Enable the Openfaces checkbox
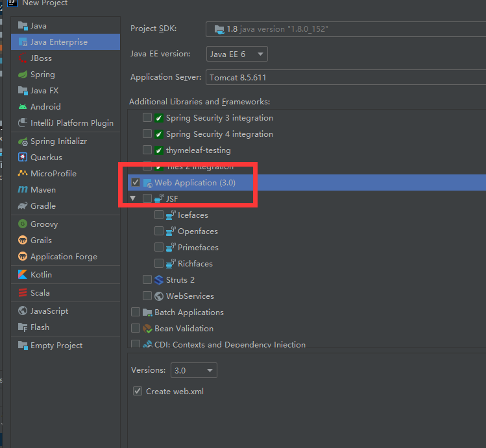Screen dimensions: 486x448 click(159, 231)
